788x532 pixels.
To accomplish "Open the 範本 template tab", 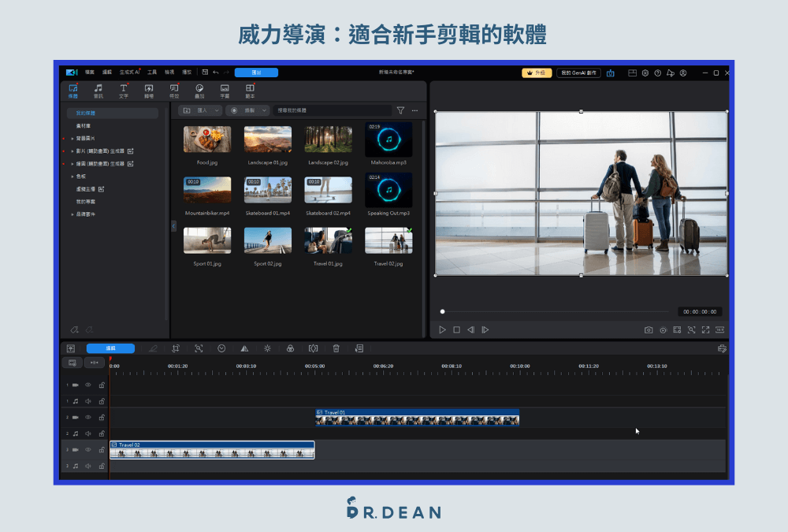I will [250, 91].
